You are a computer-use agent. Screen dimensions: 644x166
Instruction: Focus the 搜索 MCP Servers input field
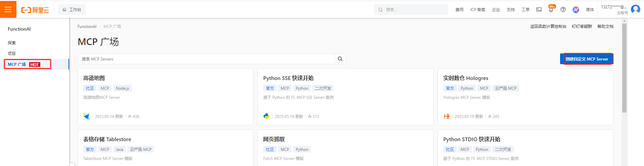point(206,59)
